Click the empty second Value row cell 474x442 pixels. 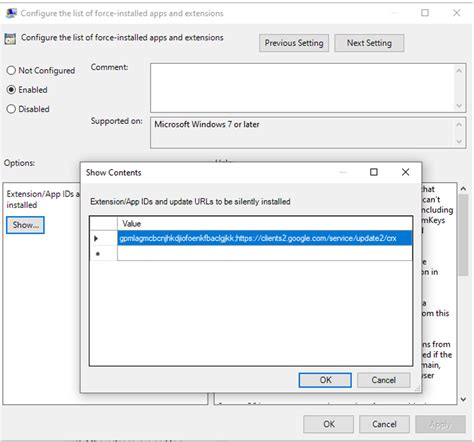265,254
